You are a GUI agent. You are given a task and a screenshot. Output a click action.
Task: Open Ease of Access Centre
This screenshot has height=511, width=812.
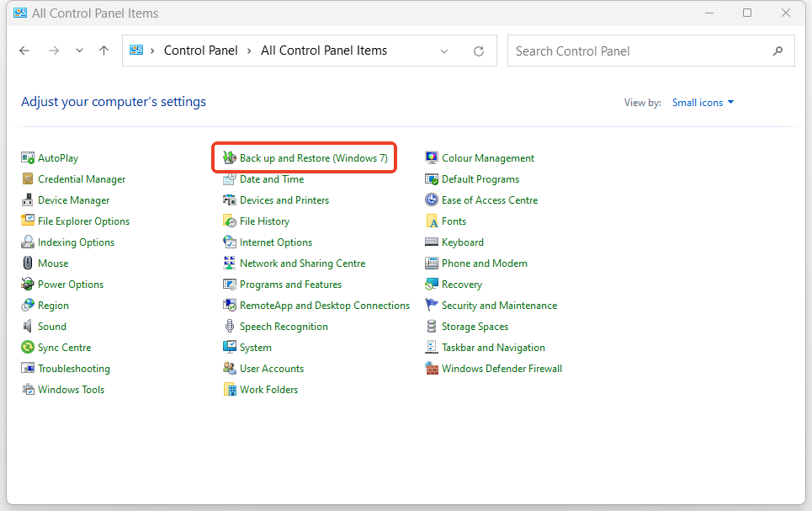pos(489,200)
